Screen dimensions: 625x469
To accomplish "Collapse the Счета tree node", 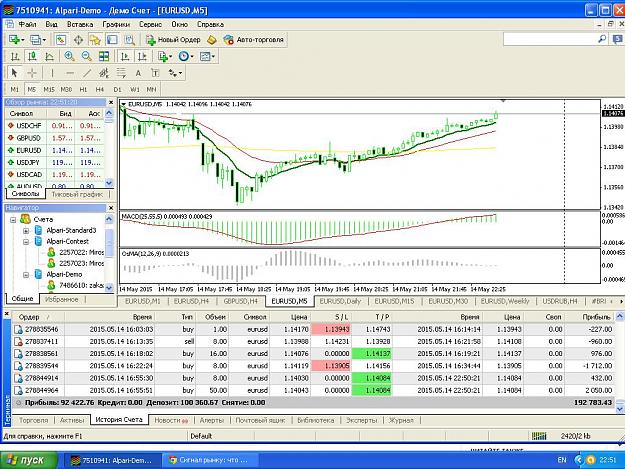I will (13, 220).
